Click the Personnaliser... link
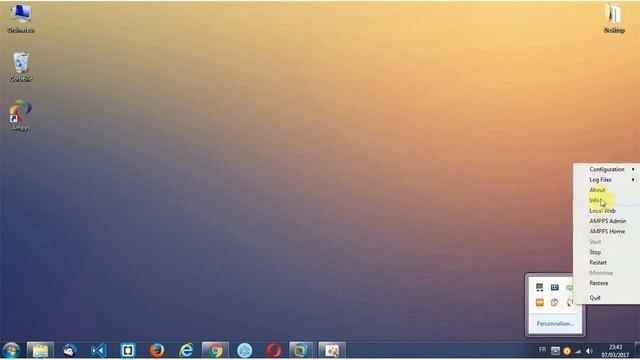The height and width of the screenshot is (360, 640). (x=555, y=323)
